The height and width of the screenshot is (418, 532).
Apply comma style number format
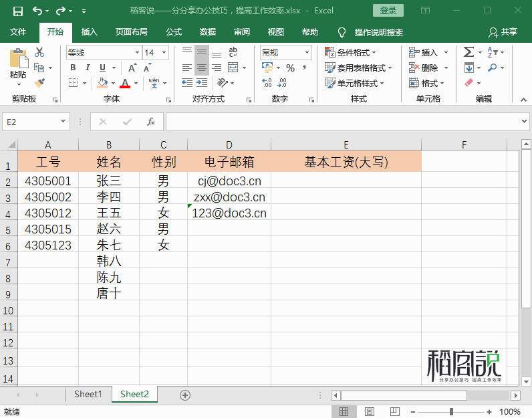[x=304, y=68]
